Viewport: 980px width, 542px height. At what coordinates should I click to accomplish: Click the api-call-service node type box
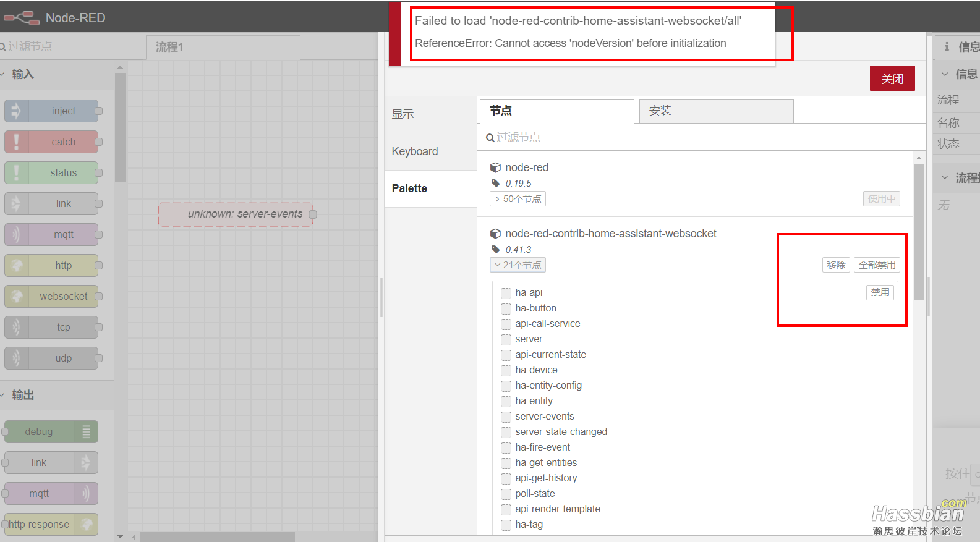[x=506, y=324]
